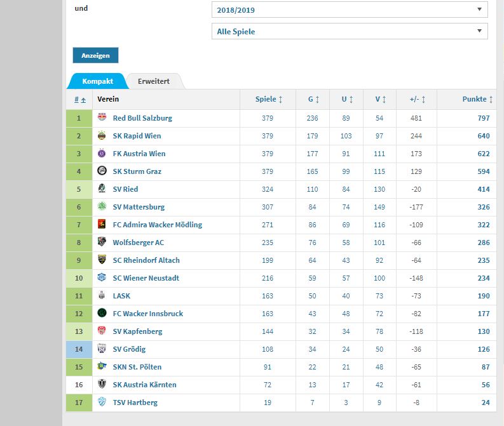The image size is (504, 426).
Task: Open FC Admira Wacker Mödling link
Action: (x=158, y=225)
